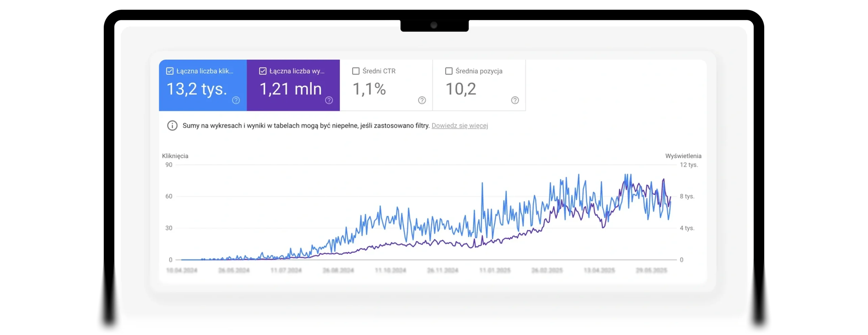Image resolution: width=868 pixels, height=335 pixels.
Task: Uncheck the blue Łączna liczba klik... checkbox
Action: point(170,71)
